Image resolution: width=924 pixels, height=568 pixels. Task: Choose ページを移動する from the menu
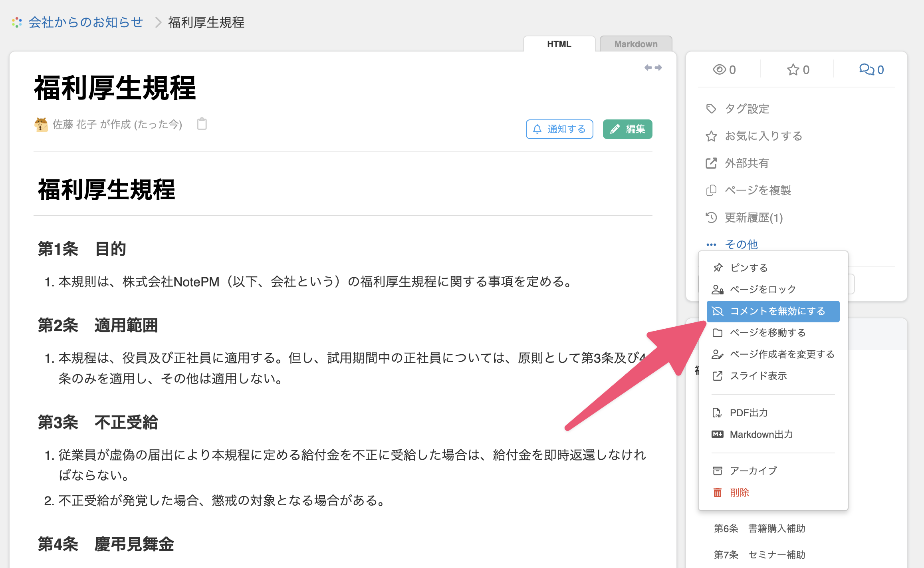(x=773, y=333)
